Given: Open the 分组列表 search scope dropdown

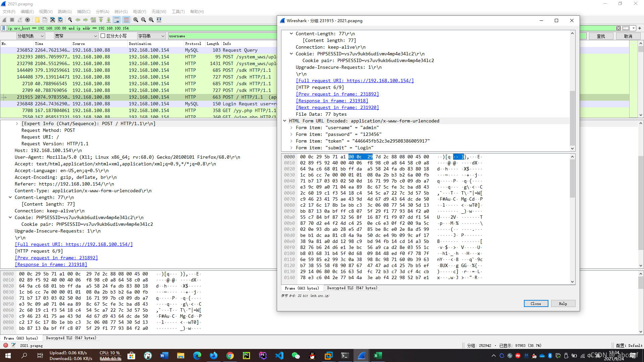Looking at the screenshot, I should coord(31,36).
